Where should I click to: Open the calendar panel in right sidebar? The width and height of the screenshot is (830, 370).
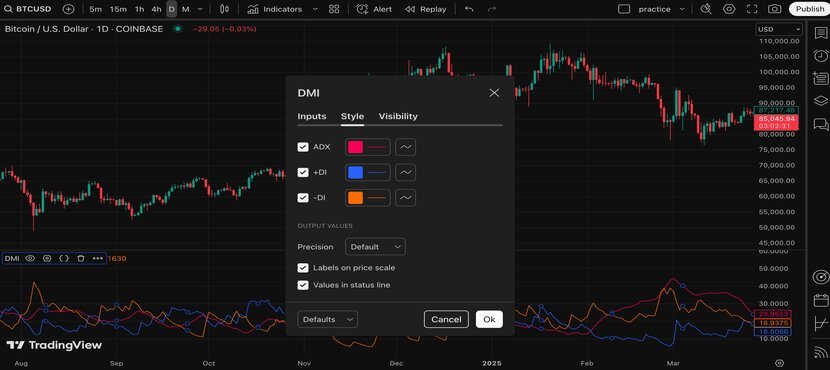[x=820, y=300]
